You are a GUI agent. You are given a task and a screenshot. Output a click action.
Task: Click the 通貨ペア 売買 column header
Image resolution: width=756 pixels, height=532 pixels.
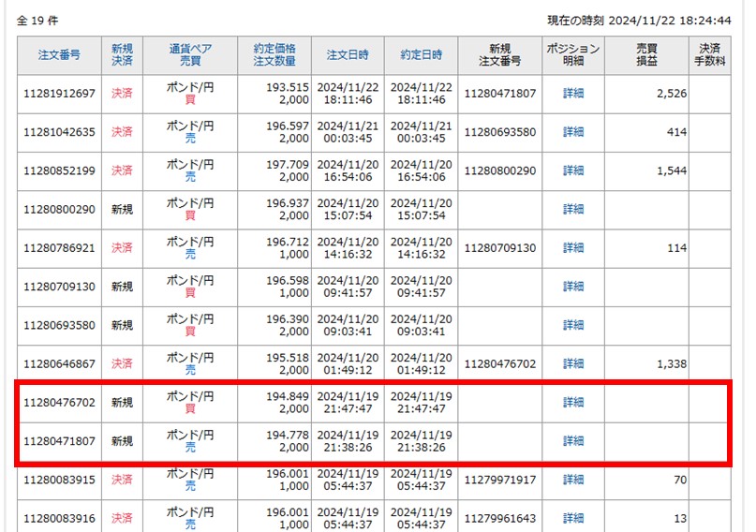190,55
